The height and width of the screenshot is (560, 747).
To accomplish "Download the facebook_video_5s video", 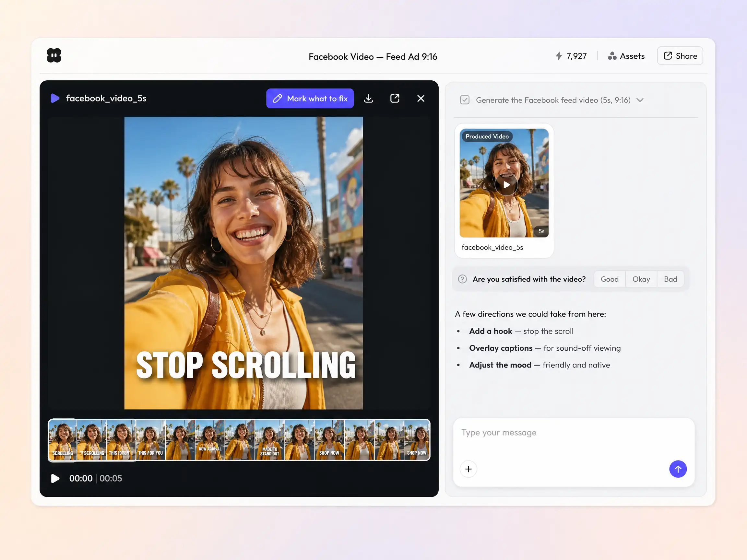I will [x=368, y=99].
